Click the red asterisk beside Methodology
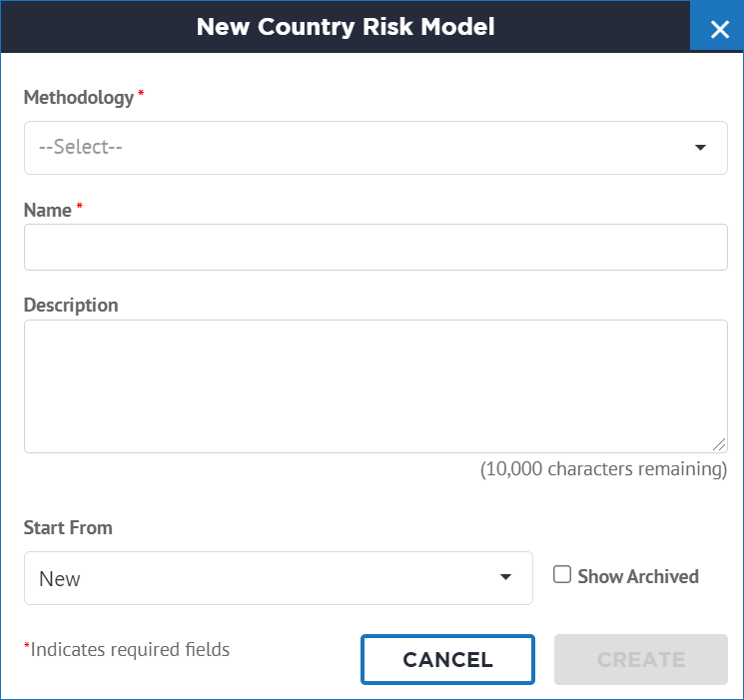Viewport: 744px width, 700px height. click(x=141, y=92)
